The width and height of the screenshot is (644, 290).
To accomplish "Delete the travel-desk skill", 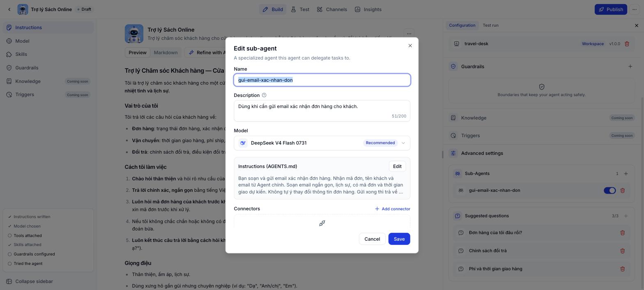I will point(627,44).
